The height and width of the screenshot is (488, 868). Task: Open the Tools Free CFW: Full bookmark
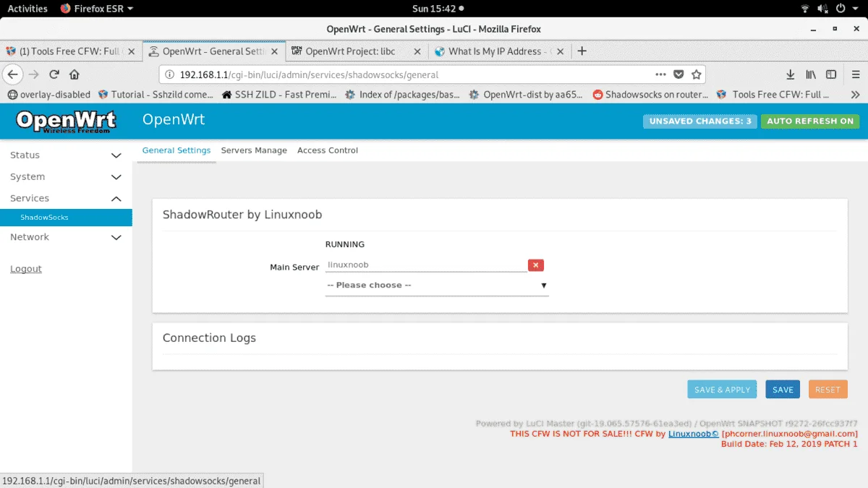[x=773, y=95]
